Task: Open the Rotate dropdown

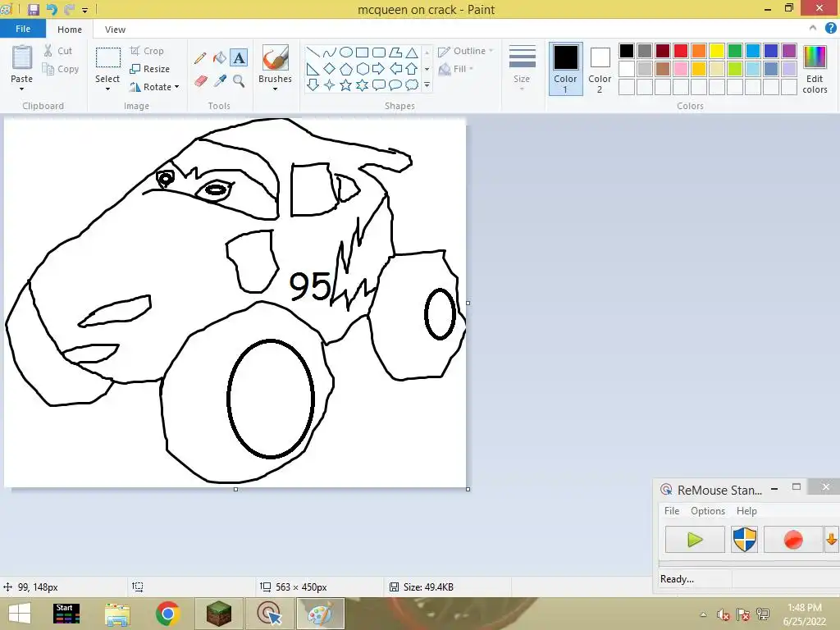Action: (x=154, y=87)
